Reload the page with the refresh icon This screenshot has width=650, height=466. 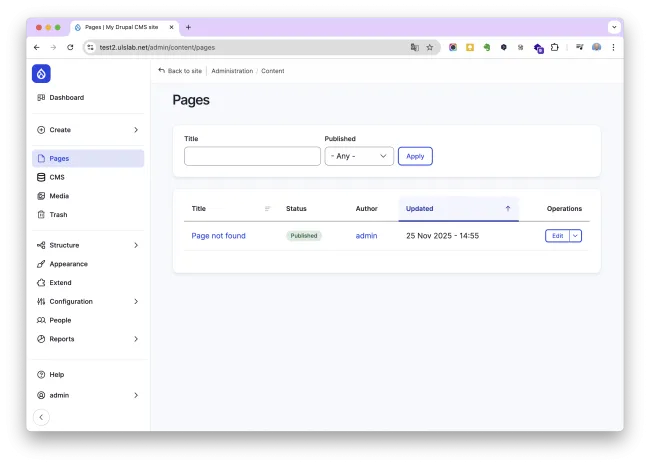pyautogui.click(x=70, y=47)
